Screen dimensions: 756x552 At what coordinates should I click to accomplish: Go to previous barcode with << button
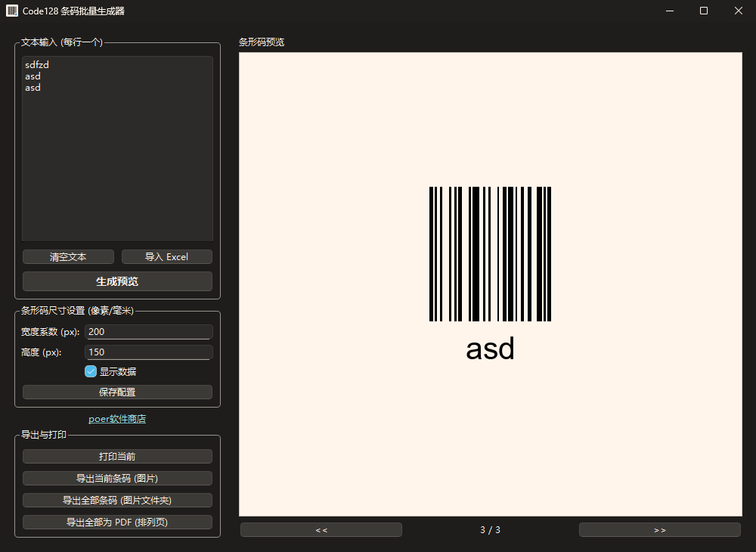[321, 530]
